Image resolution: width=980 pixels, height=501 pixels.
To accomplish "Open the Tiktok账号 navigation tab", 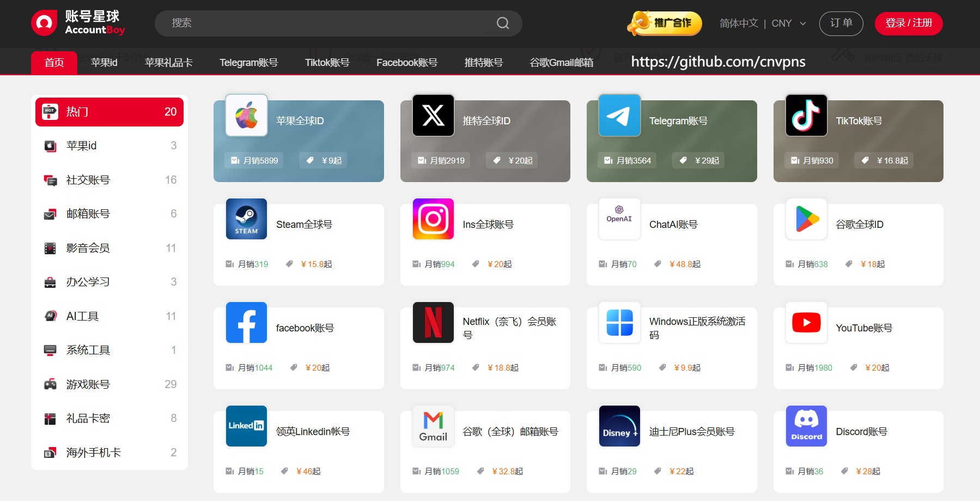I will (327, 63).
